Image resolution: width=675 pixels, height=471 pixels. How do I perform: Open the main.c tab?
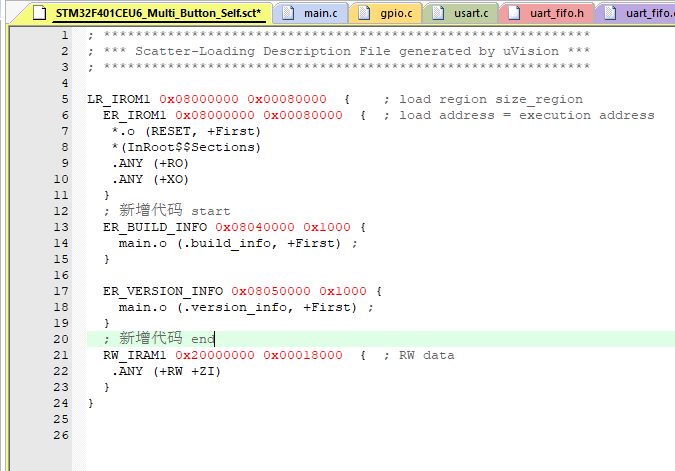click(x=310, y=13)
